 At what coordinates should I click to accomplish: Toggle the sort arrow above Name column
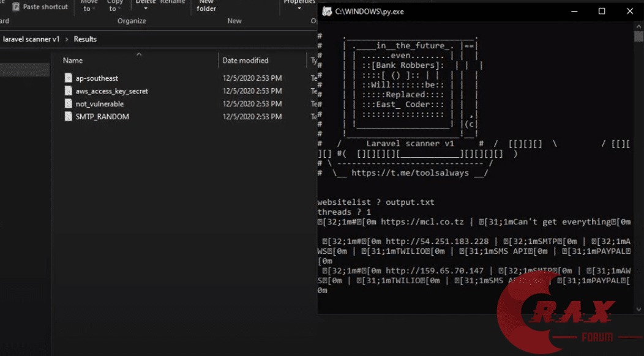point(139,54)
